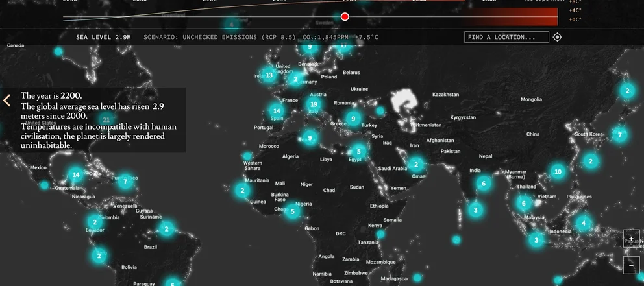Open cluster marker 7 near Puerto Rico
The image size is (644, 286).
coord(125,182)
